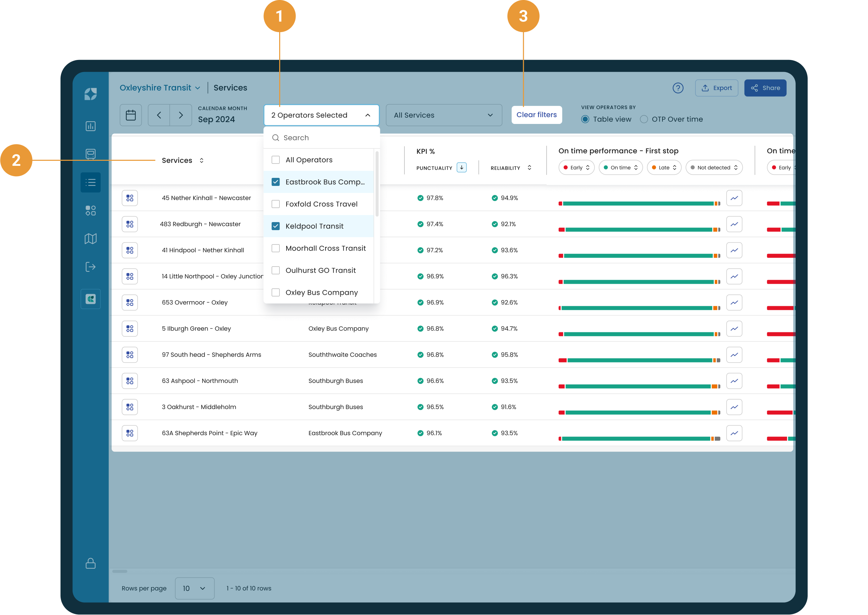This screenshot has height=615, width=868.
Task: Sort first stop Late pill
Action: coord(664,167)
